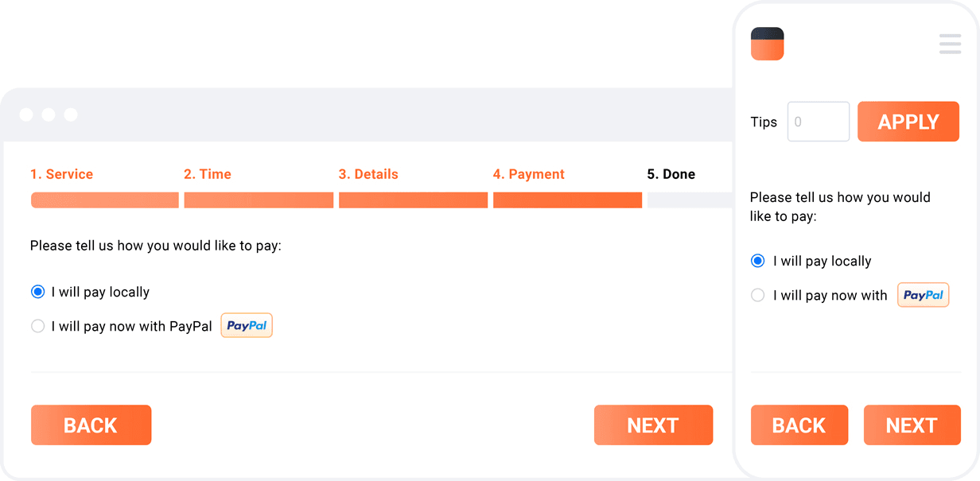The image size is (980, 481).
Task: Open the mobile hamburger menu
Action: click(x=950, y=44)
